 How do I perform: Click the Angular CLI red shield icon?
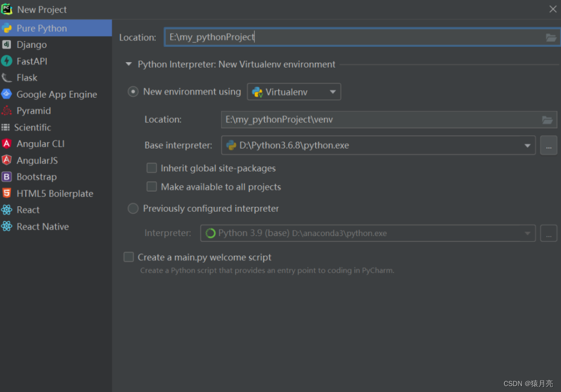click(6, 144)
